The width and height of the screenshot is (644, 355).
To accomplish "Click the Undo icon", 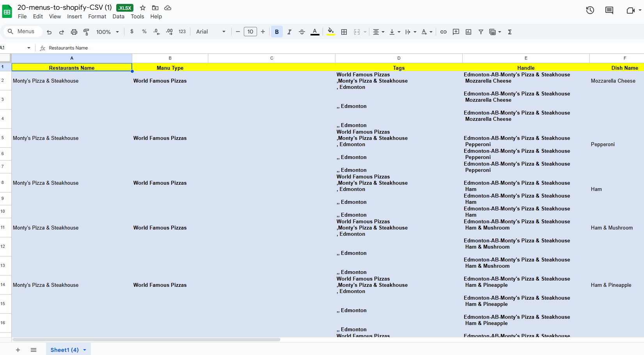I will 49,32.
